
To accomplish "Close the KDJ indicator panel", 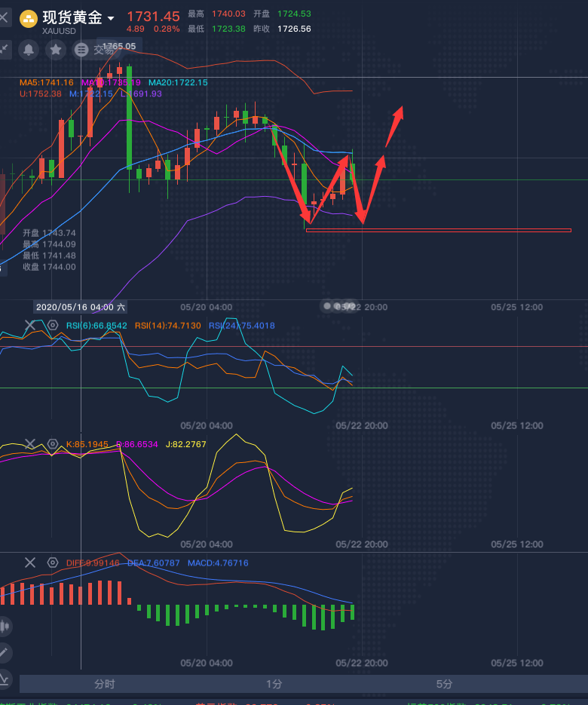I will pos(30,444).
